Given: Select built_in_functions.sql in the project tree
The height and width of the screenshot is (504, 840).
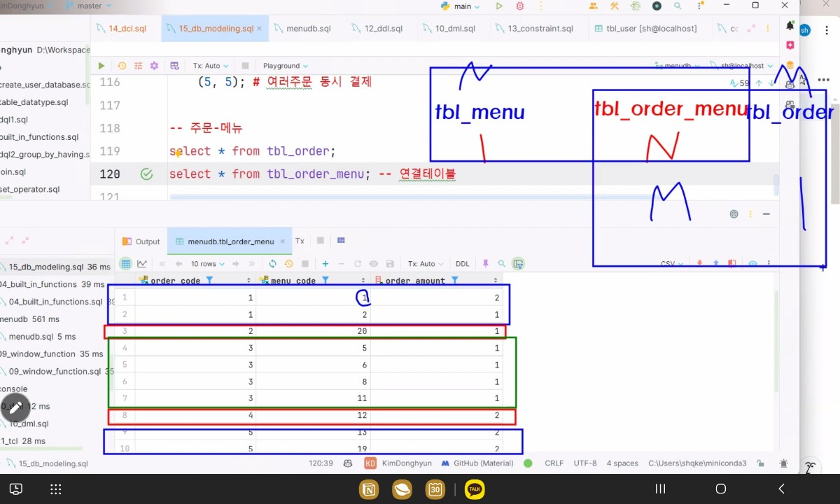Looking at the screenshot, I should click(39, 137).
